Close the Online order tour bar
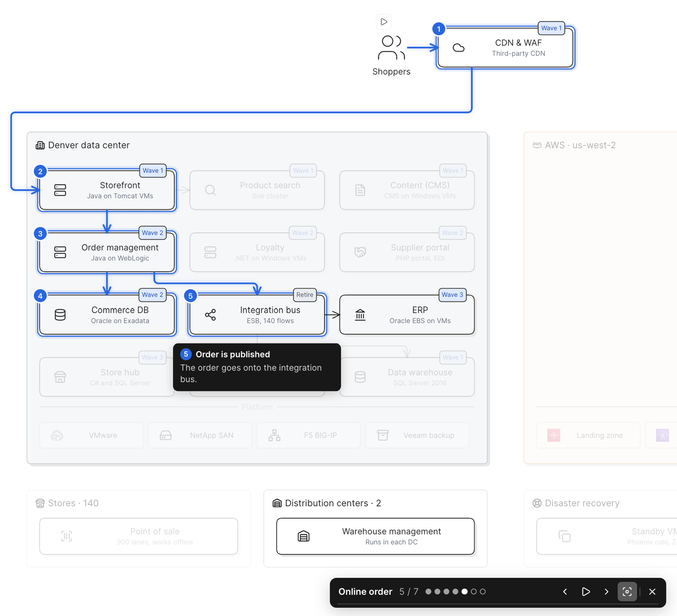Screen dimensions: 677x616 click(x=652, y=591)
